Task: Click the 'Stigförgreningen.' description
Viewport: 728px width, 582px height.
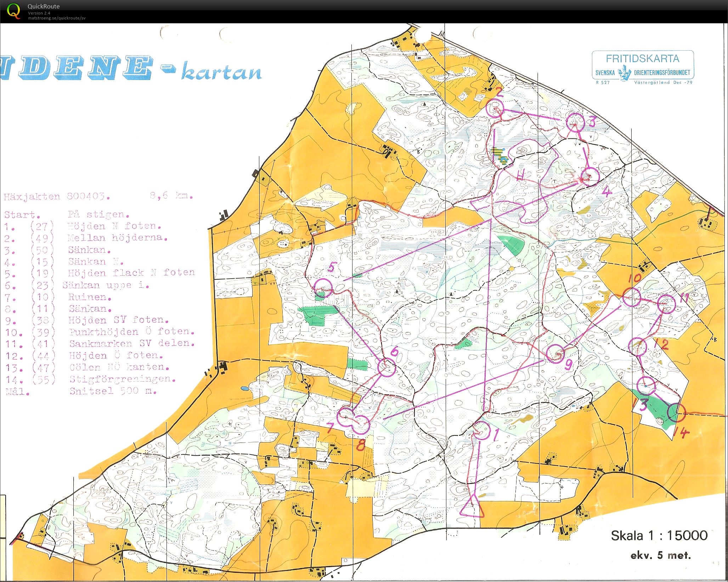Action: pos(123,379)
